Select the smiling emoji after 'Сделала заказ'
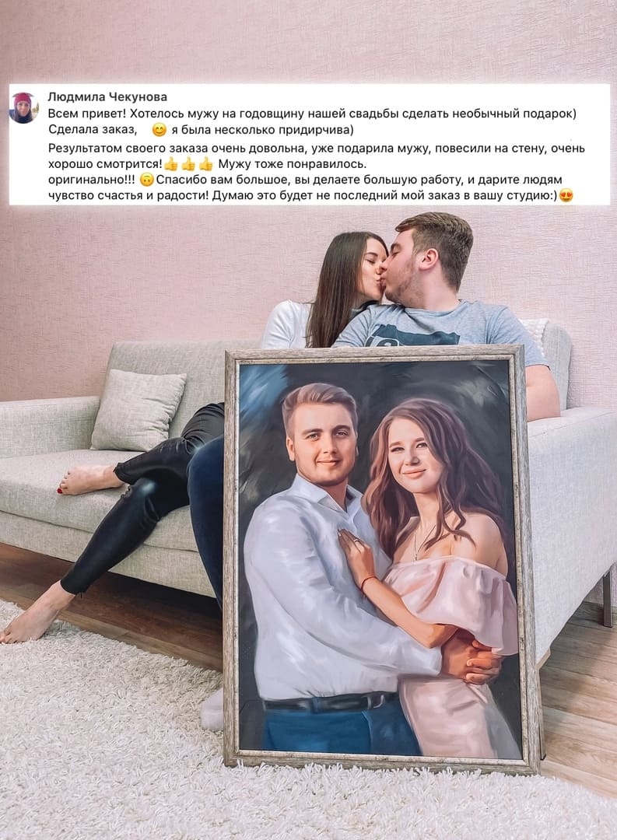Screen dimensions: 617x840 click(x=160, y=130)
